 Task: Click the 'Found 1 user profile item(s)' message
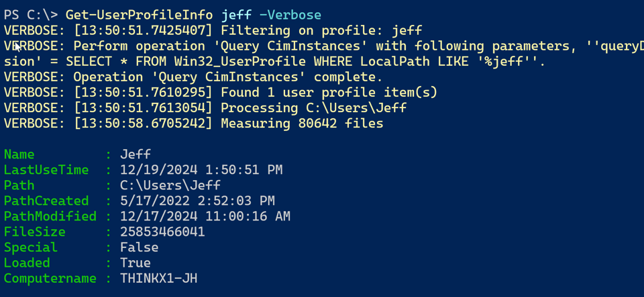coord(329,93)
